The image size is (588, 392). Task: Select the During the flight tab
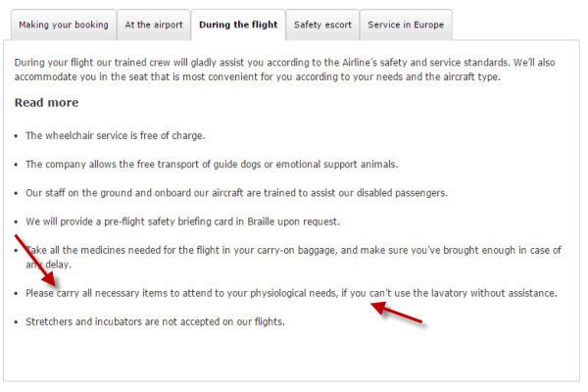(x=238, y=24)
